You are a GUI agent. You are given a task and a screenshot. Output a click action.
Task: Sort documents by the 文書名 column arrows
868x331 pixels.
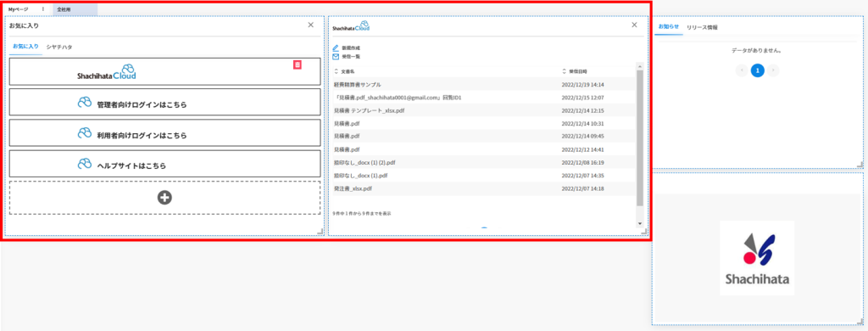click(x=336, y=71)
